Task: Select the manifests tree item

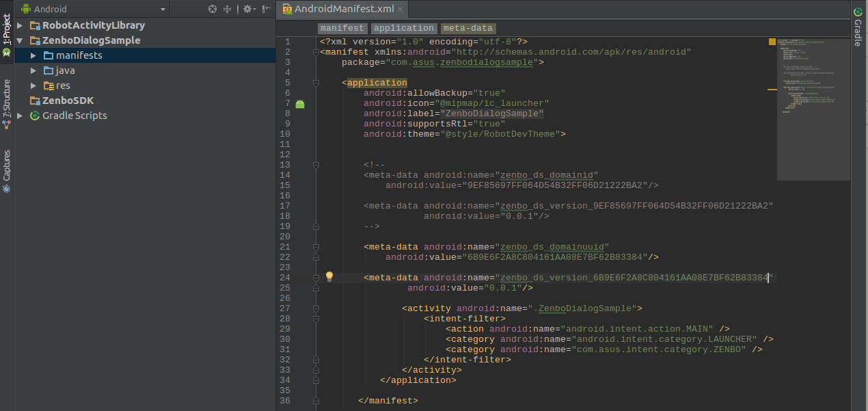Action: tap(144, 55)
